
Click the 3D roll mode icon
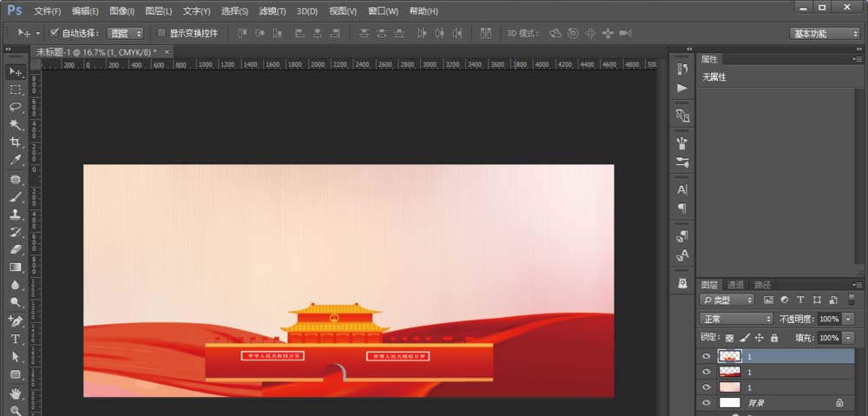click(573, 33)
